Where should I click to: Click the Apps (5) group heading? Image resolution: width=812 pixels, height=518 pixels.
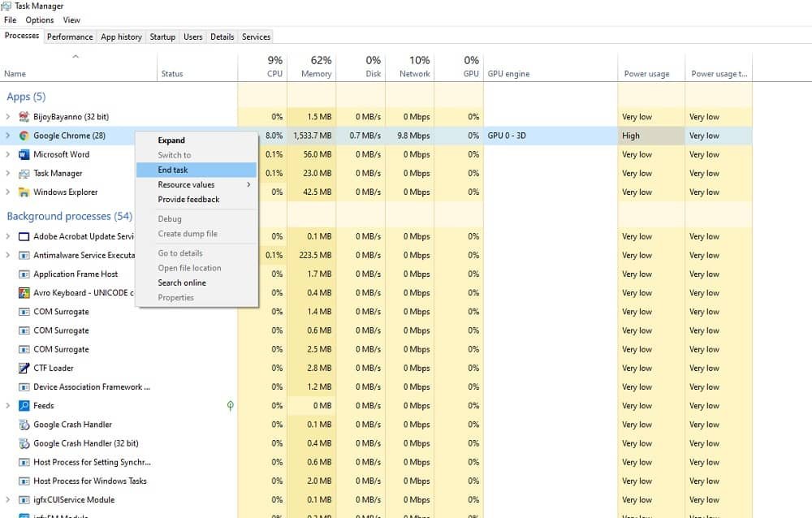click(26, 97)
